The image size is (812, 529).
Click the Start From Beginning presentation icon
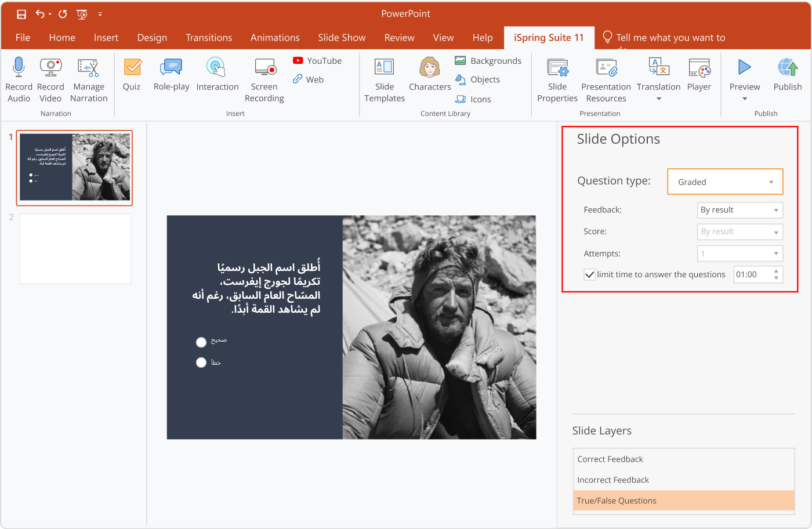tap(82, 14)
